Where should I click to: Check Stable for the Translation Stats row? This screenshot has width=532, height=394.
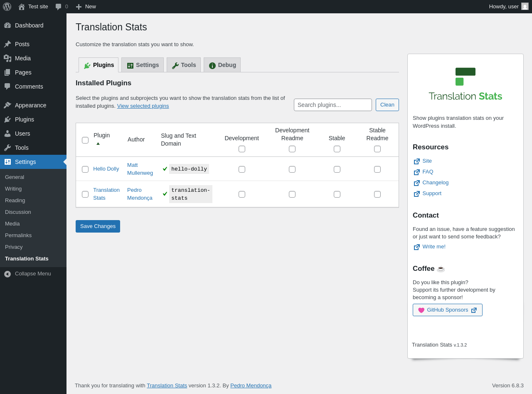(x=337, y=194)
